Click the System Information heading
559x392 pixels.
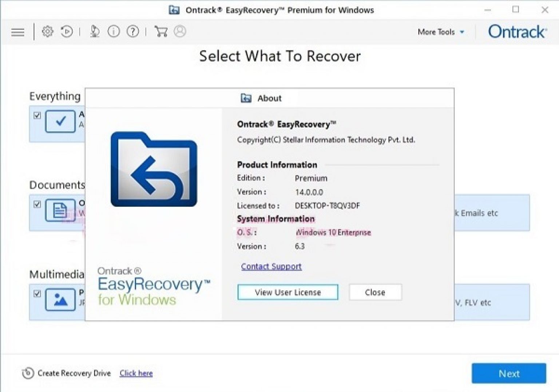coord(275,219)
